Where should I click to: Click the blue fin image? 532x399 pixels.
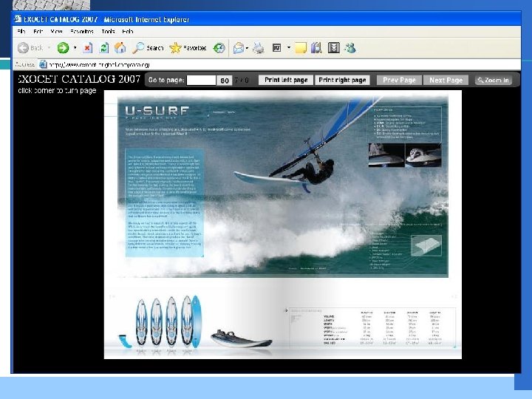point(125,341)
